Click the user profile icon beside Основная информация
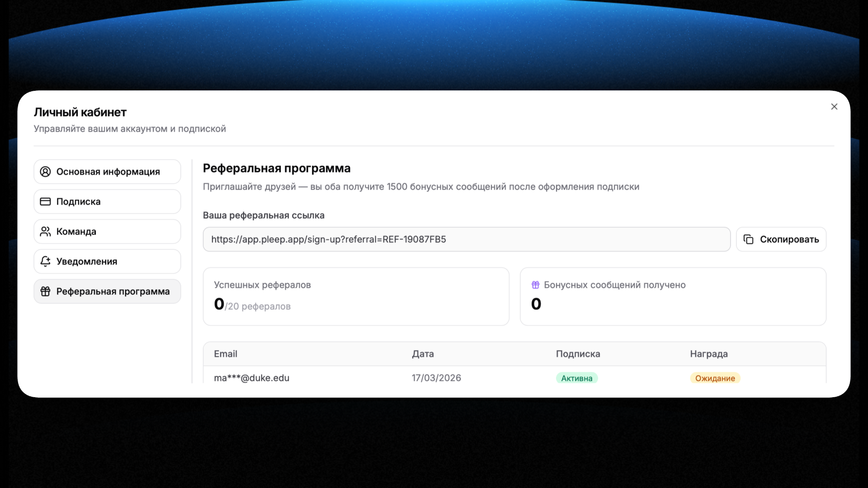Image resolution: width=868 pixels, height=488 pixels. 45,172
